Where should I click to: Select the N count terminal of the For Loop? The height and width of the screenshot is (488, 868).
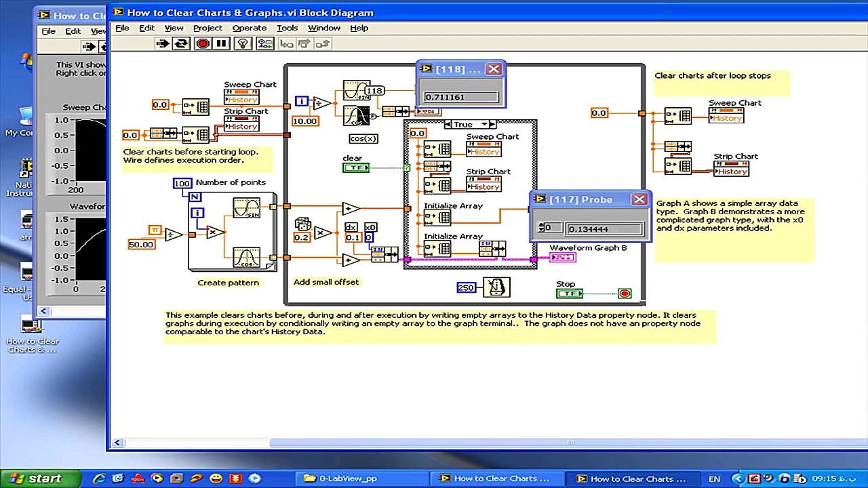pyautogui.click(x=195, y=197)
